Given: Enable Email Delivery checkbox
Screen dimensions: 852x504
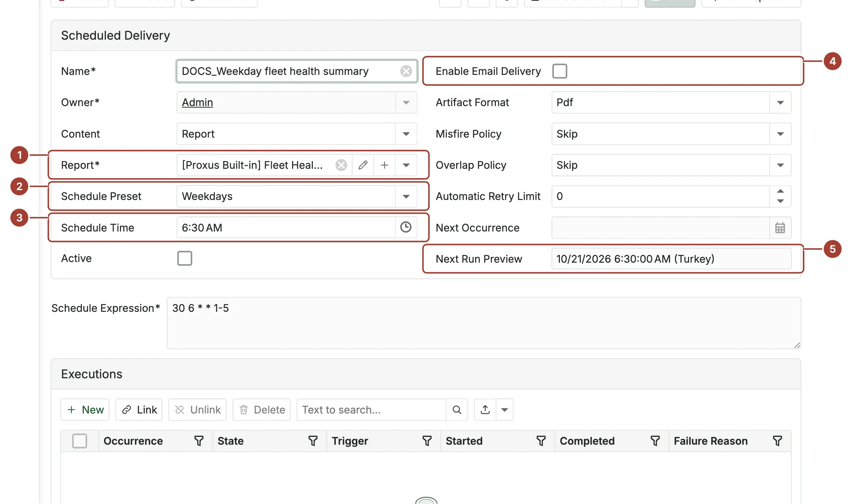Looking at the screenshot, I should click(x=560, y=71).
